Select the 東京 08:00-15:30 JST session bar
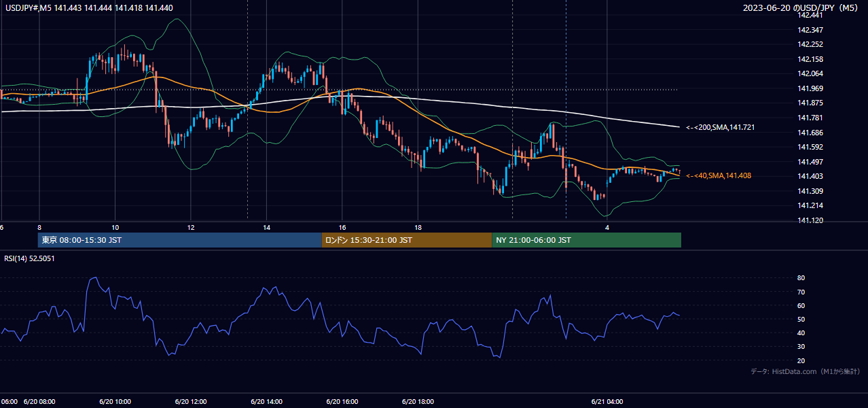The width and height of the screenshot is (868, 408). click(x=179, y=240)
